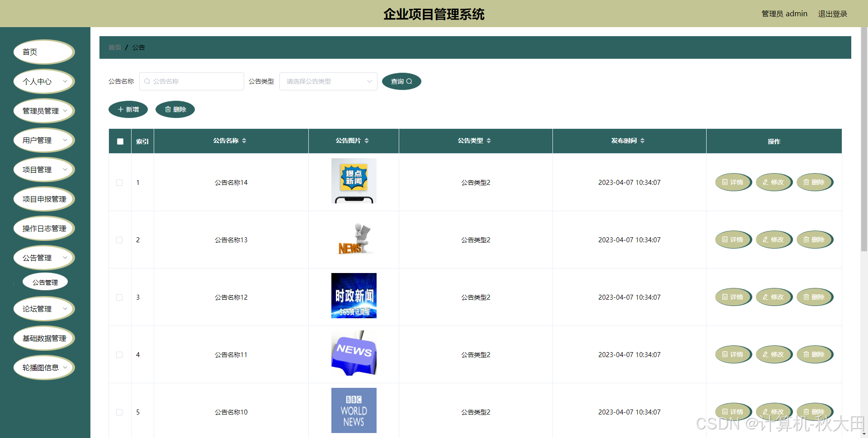Check the checkbox for row 公告名称10

[x=119, y=412]
